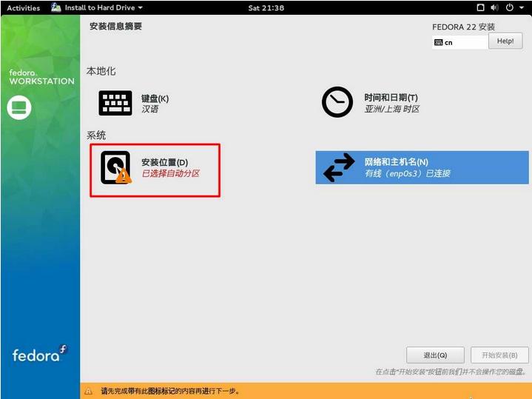Click the orange warning message text
This screenshot has height=399, width=532.
pos(170,391)
